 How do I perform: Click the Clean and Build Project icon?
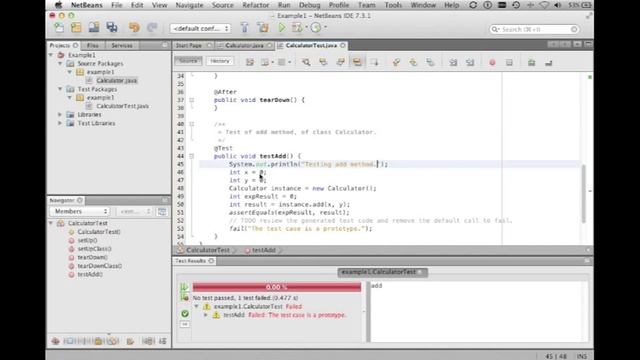(263, 28)
